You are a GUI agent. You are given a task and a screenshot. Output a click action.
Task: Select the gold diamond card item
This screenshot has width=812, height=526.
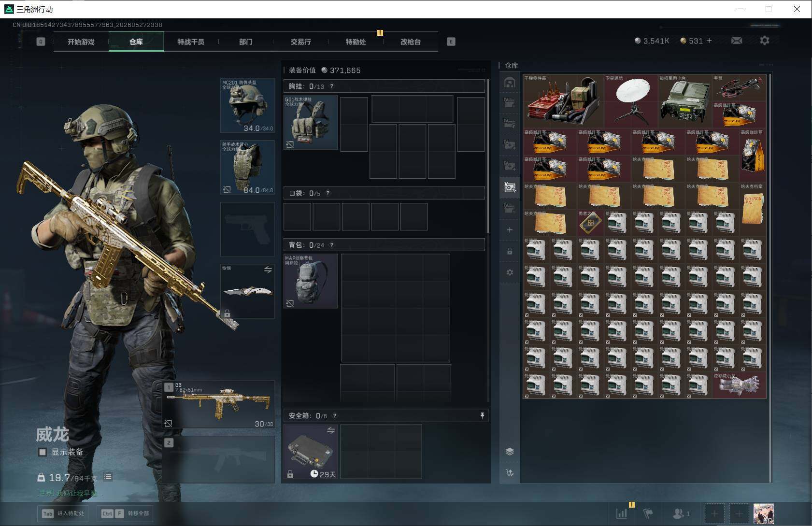(x=590, y=223)
